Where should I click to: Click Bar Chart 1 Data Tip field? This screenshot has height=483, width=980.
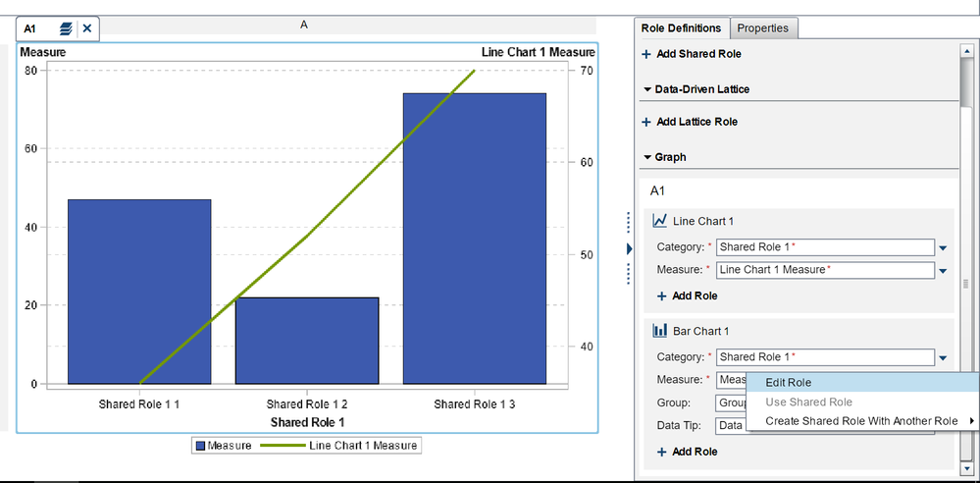click(731, 426)
